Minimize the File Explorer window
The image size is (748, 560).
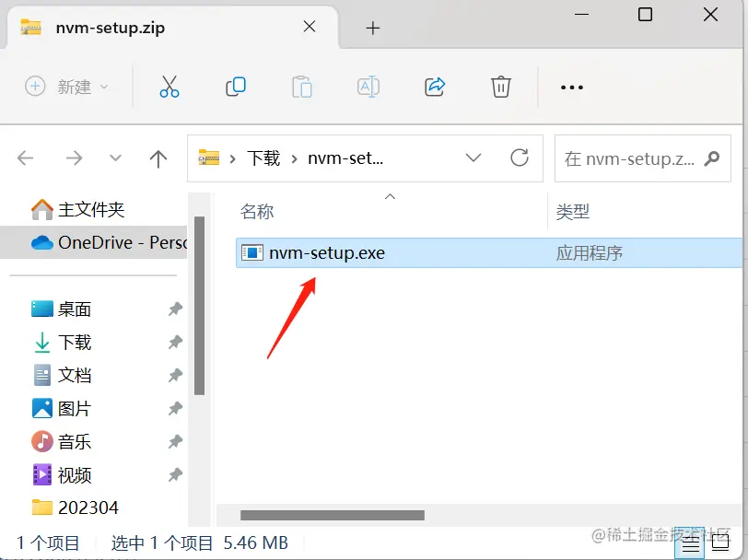click(x=581, y=15)
